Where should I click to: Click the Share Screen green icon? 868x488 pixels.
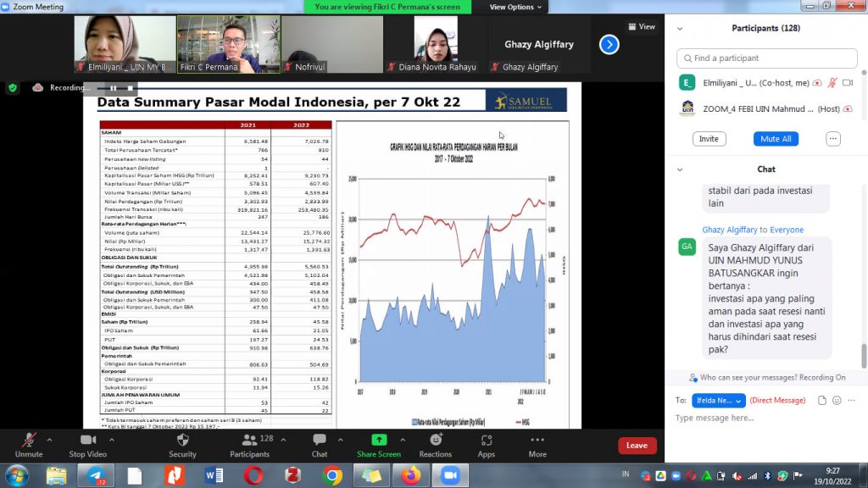coord(379,441)
